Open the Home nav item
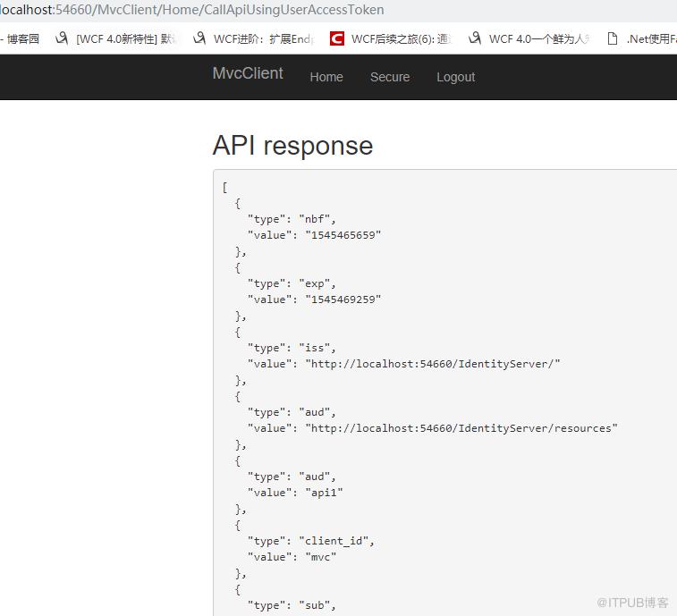Image resolution: width=677 pixels, height=616 pixels. click(326, 77)
